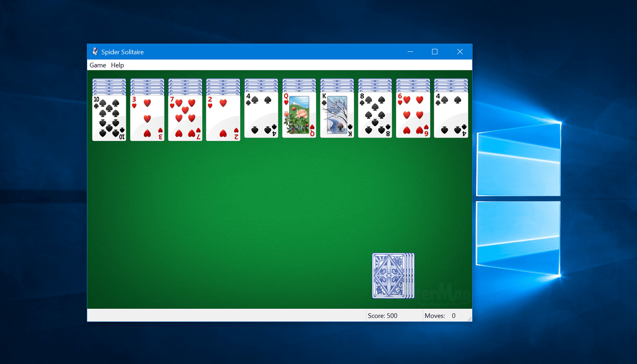Minimize the Spider Solitaire window
This screenshot has height=364, width=637.
point(410,51)
